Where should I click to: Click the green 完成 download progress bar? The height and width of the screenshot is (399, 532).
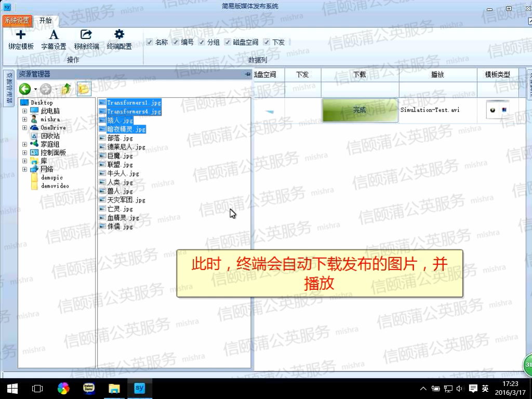click(360, 110)
